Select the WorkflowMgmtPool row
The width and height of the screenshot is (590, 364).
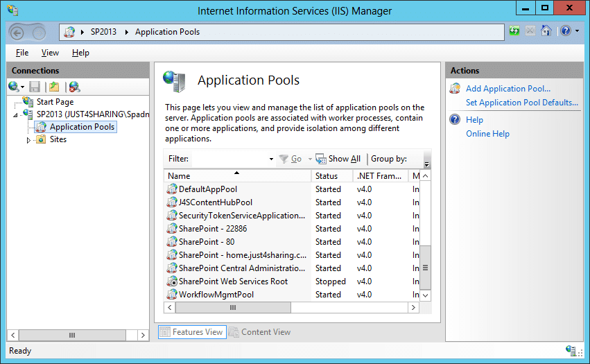point(292,295)
